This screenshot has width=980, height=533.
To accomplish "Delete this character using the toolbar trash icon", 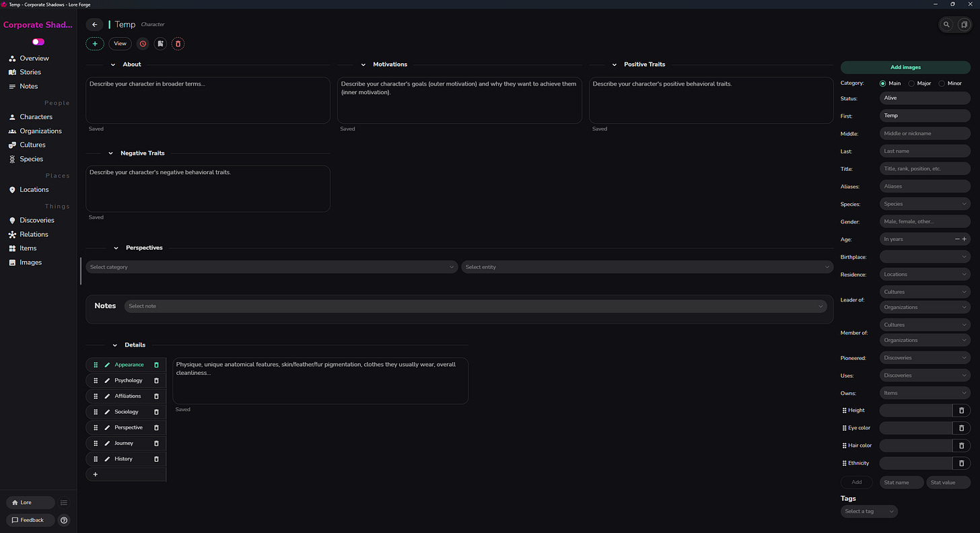I will tap(178, 43).
